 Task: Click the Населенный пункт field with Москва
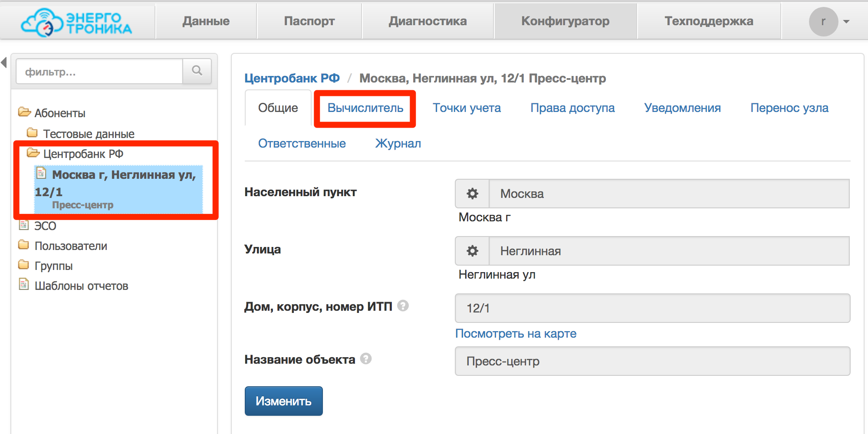(x=669, y=194)
